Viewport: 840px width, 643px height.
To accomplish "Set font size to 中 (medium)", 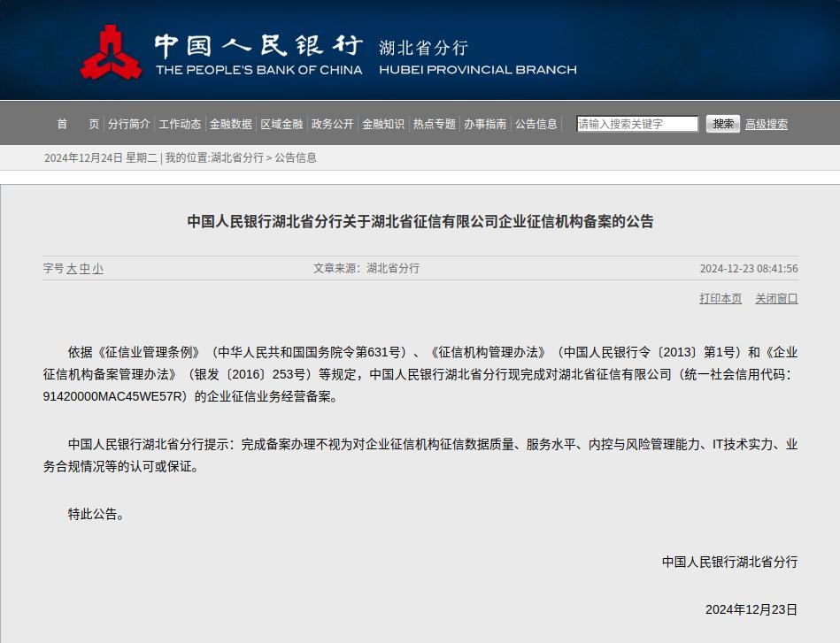I will tap(85, 269).
